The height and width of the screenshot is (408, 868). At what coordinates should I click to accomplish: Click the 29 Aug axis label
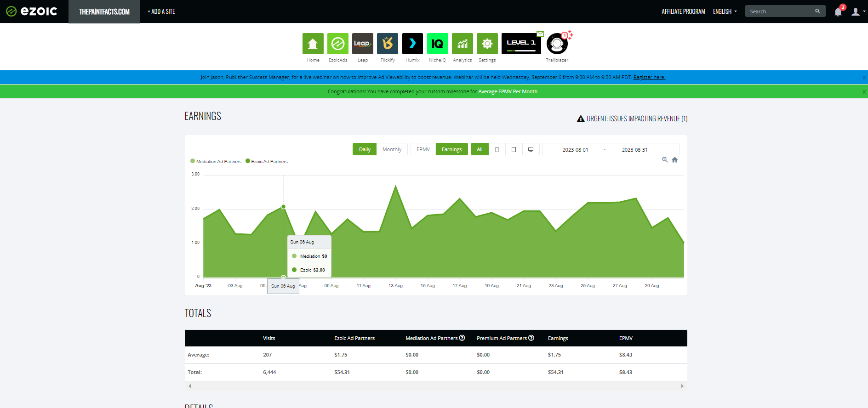coord(651,286)
